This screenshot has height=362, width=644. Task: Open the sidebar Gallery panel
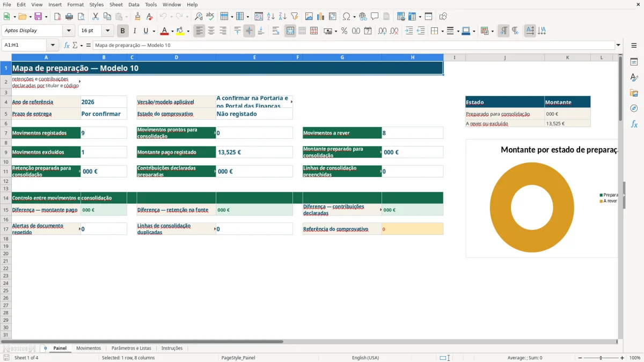point(634,93)
